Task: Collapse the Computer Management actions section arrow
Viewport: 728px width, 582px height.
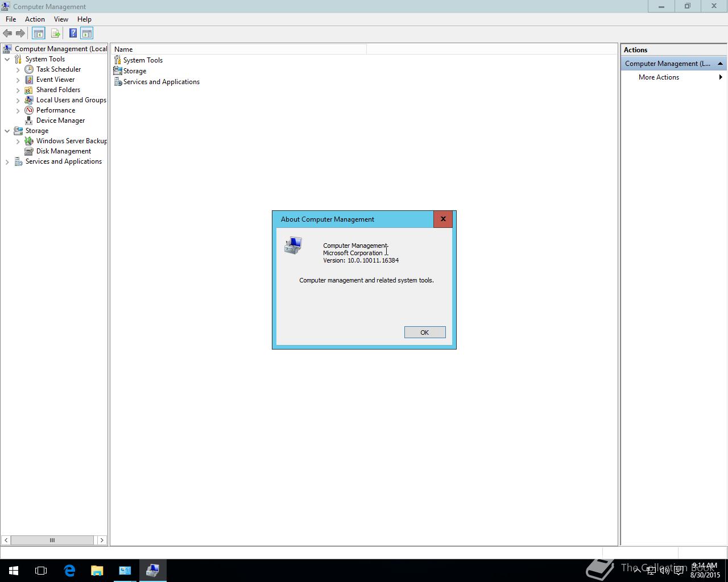Action: point(720,64)
